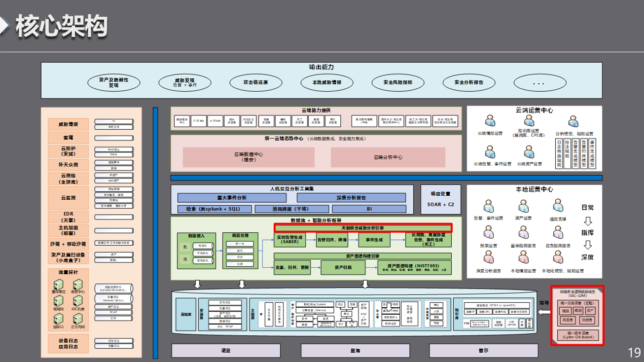Select the 告警、事件运营 person icon in 本地运营中心

coord(489,206)
